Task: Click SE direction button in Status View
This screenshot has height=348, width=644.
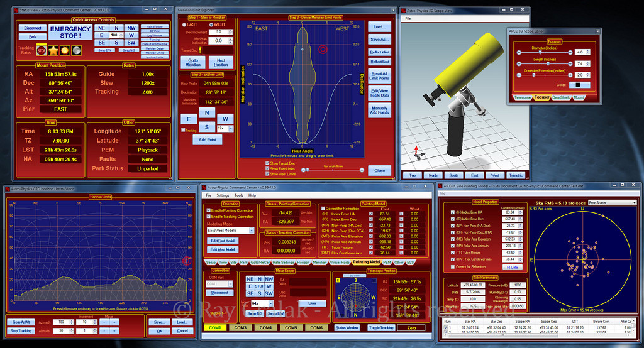Action: coord(101,43)
